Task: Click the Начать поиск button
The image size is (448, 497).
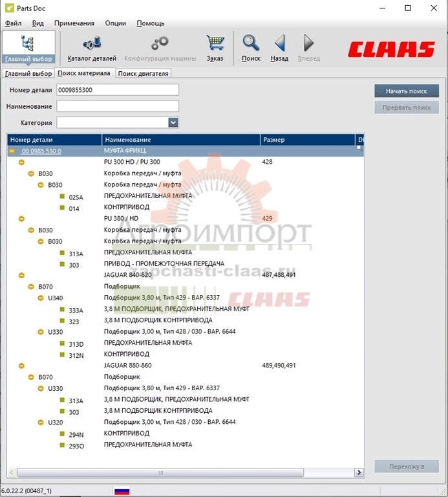Action: tap(407, 91)
